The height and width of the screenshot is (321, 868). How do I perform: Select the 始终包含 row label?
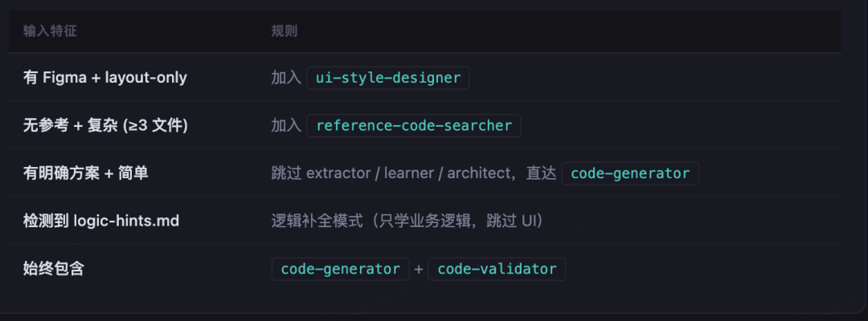[54, 269]
